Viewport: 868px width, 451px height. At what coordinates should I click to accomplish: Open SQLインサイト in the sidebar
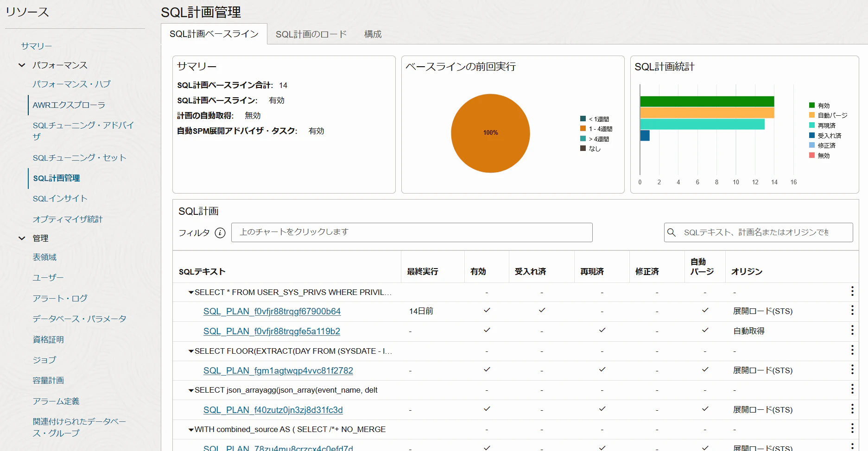60,199
